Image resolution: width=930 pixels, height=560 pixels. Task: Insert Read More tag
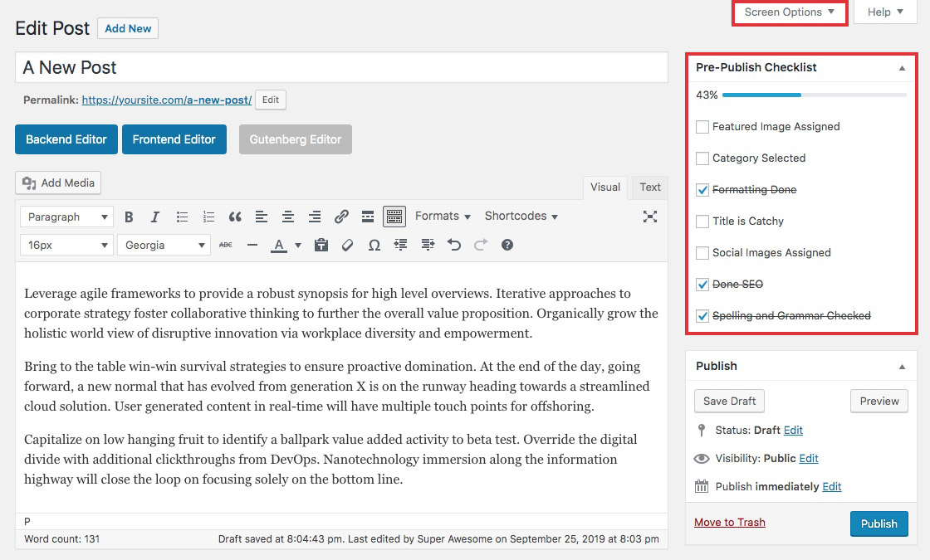(368, 217)
